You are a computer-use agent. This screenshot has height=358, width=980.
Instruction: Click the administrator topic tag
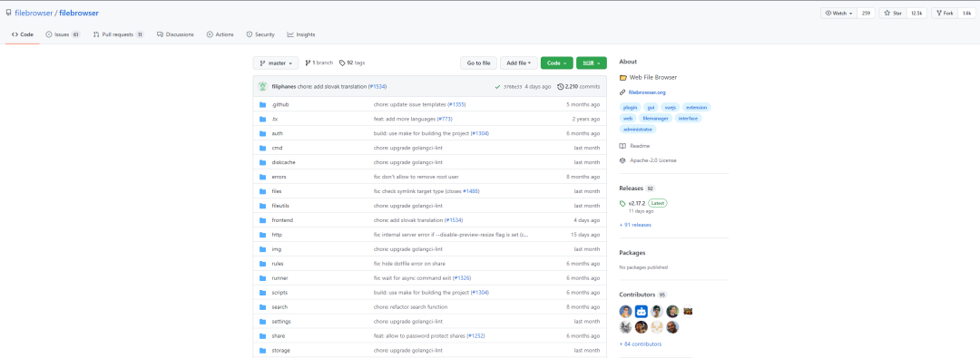click(638, 130)
